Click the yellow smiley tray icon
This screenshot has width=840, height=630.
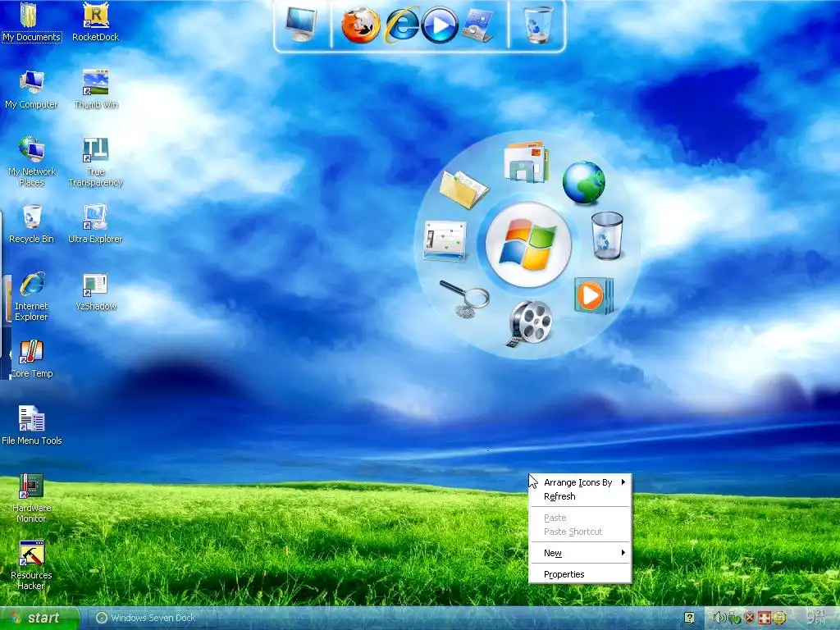click(779, 619)
